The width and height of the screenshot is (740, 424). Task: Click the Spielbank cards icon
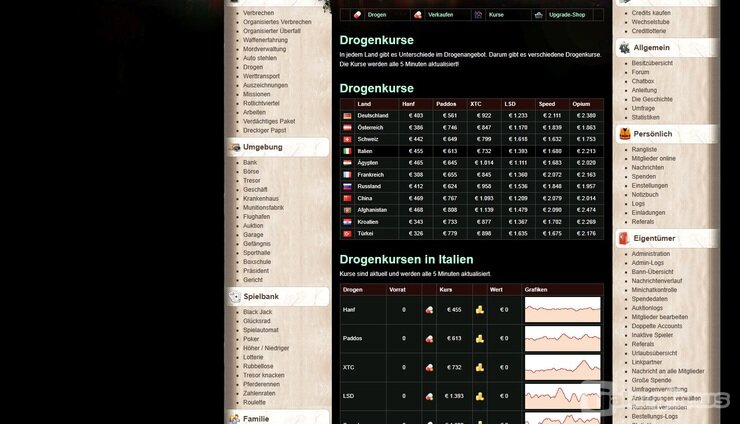click(x=235, y=297)
